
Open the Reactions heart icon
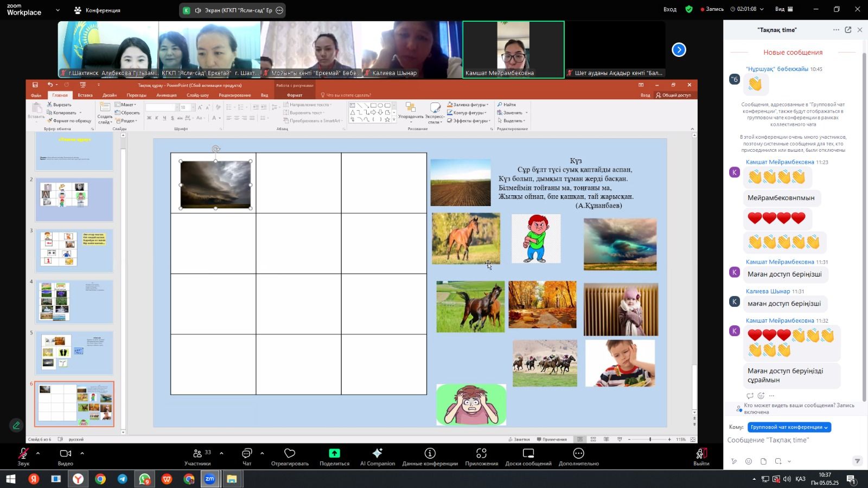pos(290,453)
